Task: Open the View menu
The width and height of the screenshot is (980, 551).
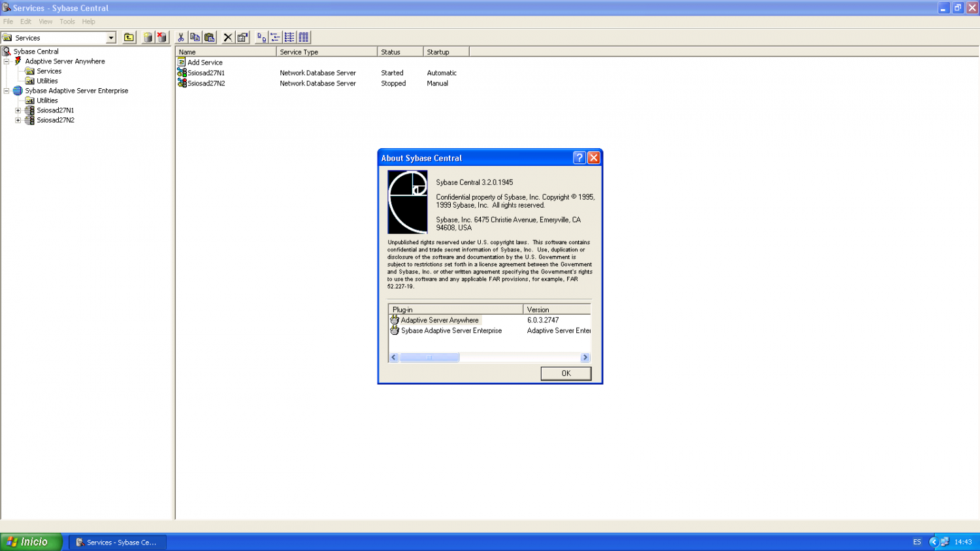Action: point(45,22)
